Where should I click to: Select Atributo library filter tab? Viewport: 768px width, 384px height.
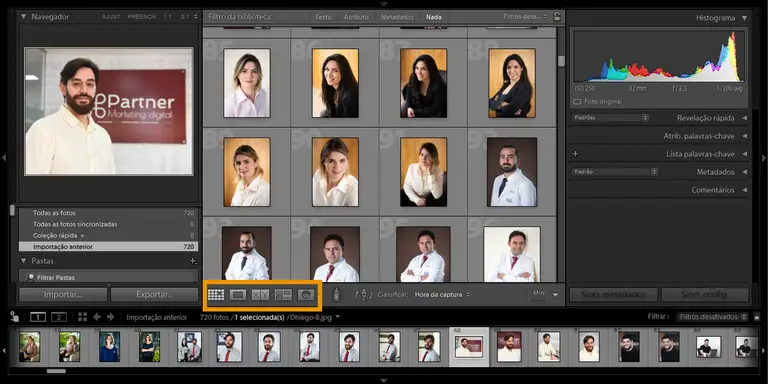click(356, 17)
